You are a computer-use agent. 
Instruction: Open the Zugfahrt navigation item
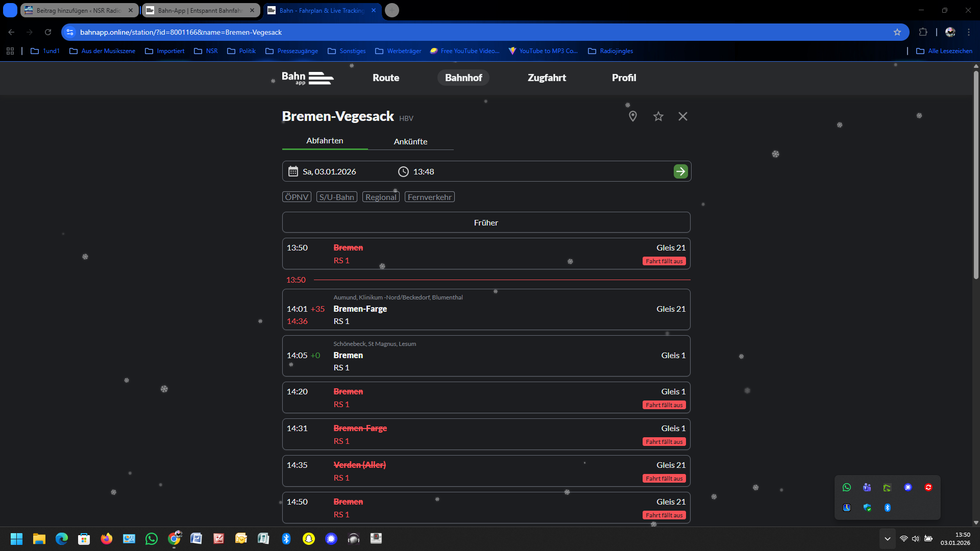(547, 78)
